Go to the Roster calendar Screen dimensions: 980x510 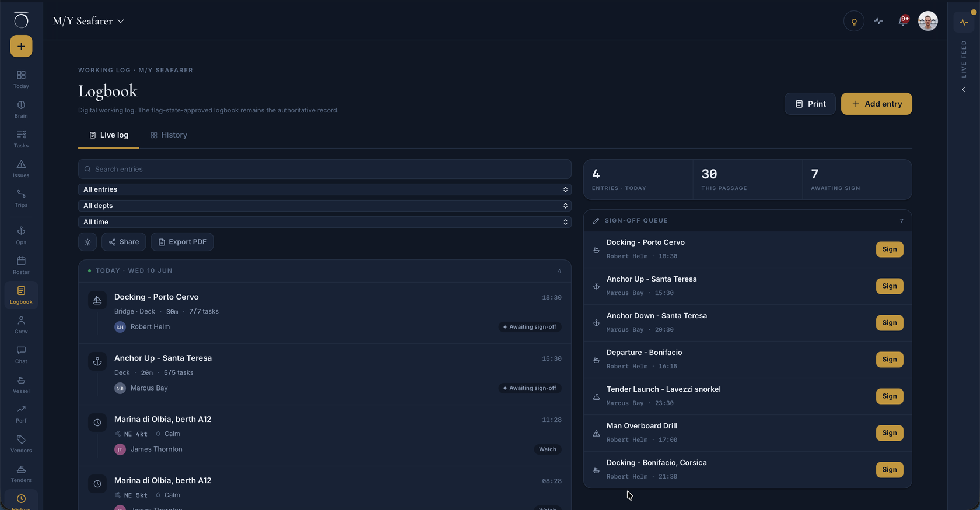coord(21,265)
